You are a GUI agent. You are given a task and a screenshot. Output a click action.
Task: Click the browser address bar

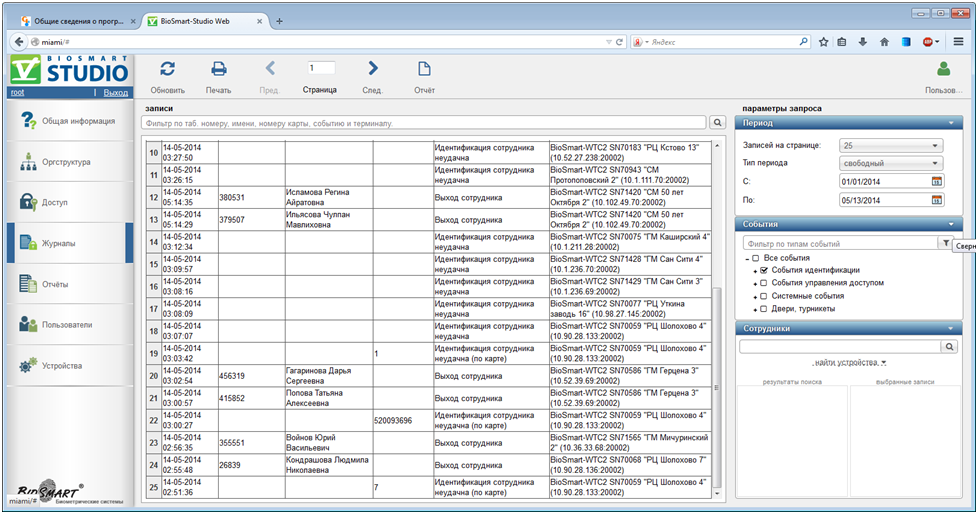(318, 42)
